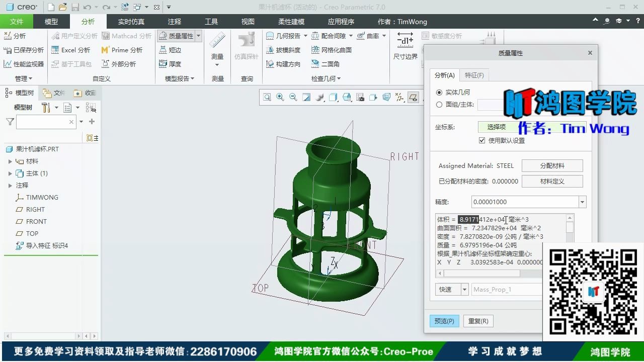Viewport: 644px width, 362px height.
Task: Expand the 主体 (1) tree node
Action: (11, 173)
